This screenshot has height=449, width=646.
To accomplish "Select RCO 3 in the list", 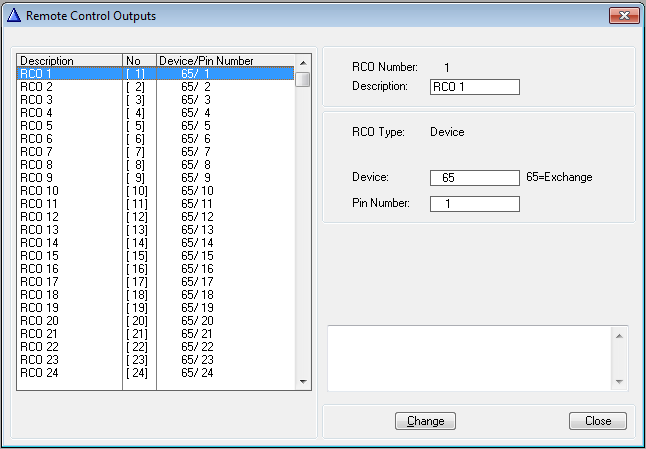I will pos(156,100).
